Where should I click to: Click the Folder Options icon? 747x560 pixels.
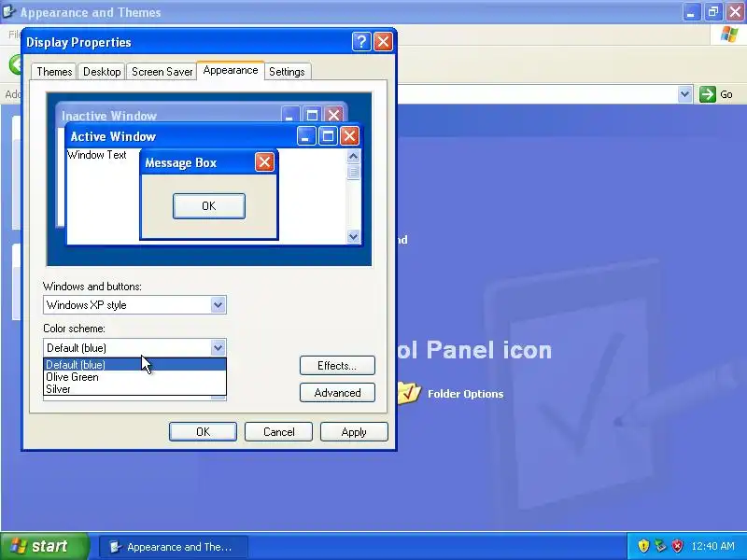(x=409, y=393)
